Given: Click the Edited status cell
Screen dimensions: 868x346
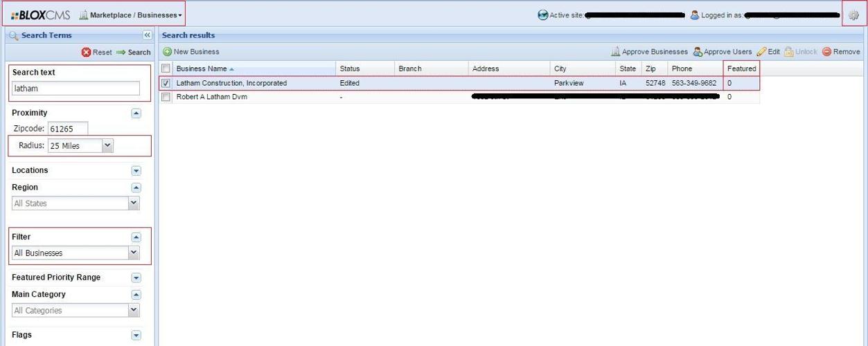Looking at the screenshot, I should [349, 83].
